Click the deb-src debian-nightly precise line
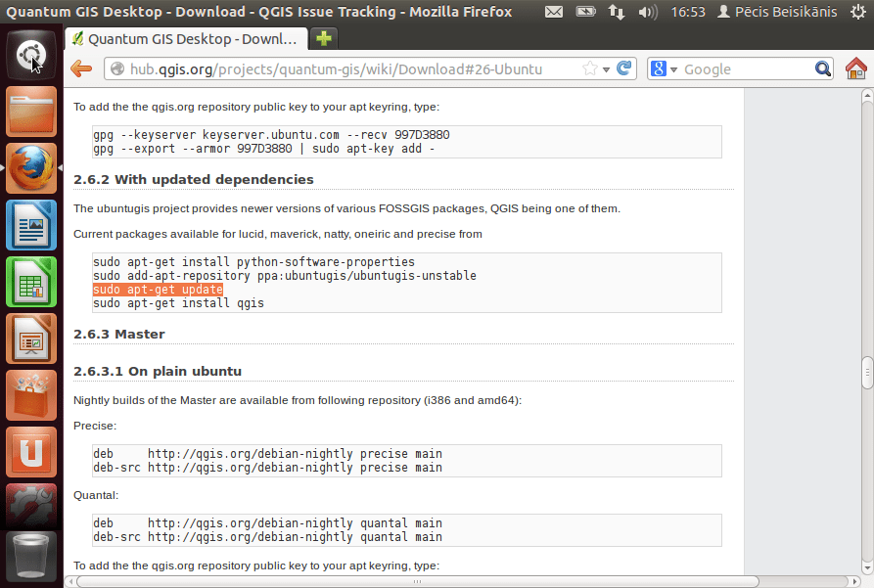The image size is (874, 588). click(x=267, y=468)
